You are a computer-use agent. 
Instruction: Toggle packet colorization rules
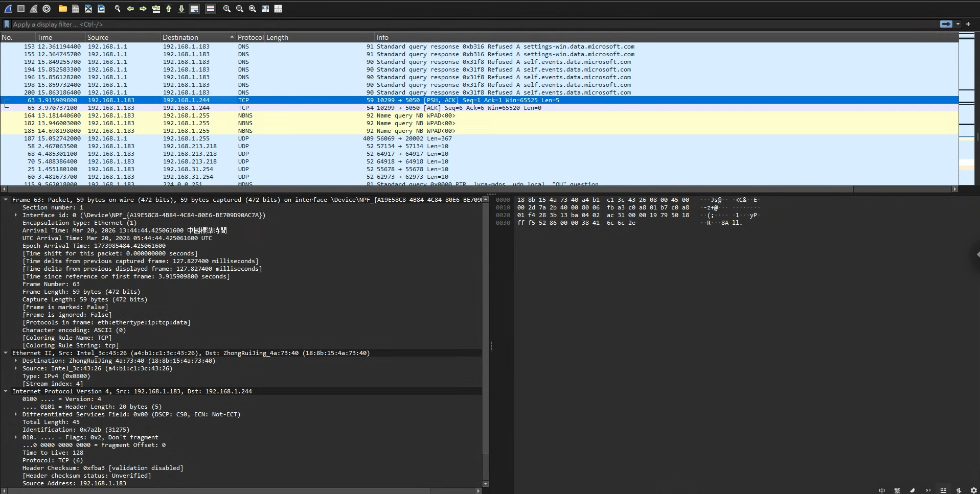pyautogui.click(x=210, y=9)
